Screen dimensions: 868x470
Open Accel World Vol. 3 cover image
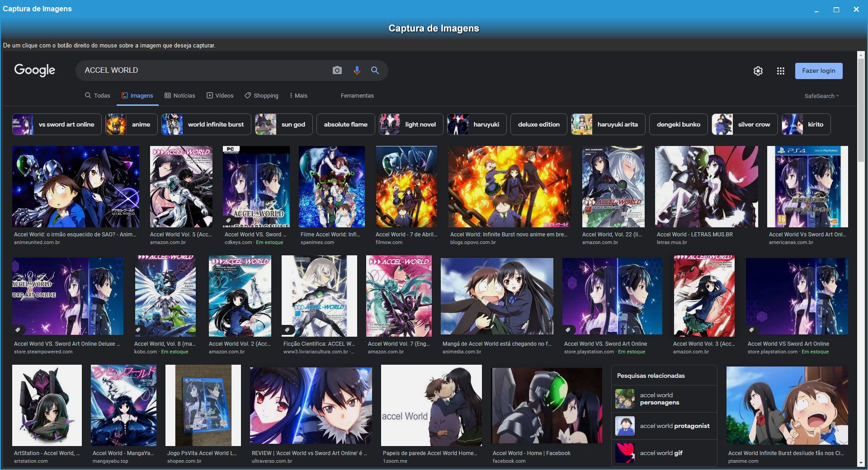pos(704,296)
